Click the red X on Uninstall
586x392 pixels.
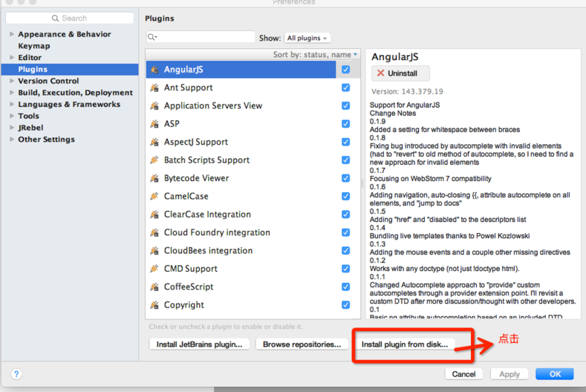pyautogui.click(x=380, y=73)
